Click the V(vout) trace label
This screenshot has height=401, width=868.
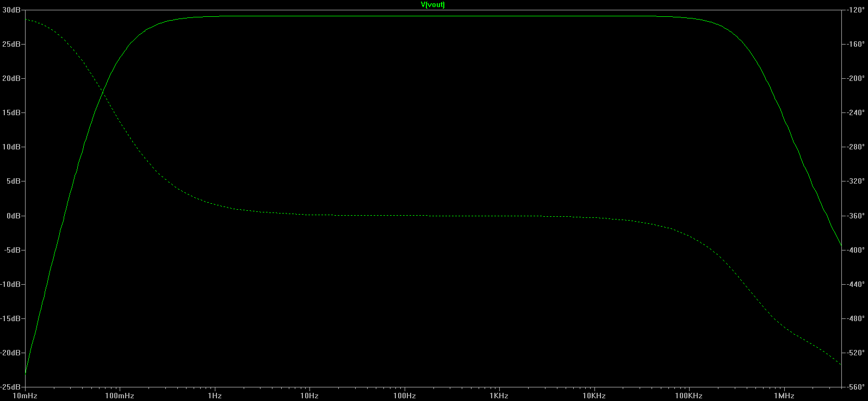(433, 5)
